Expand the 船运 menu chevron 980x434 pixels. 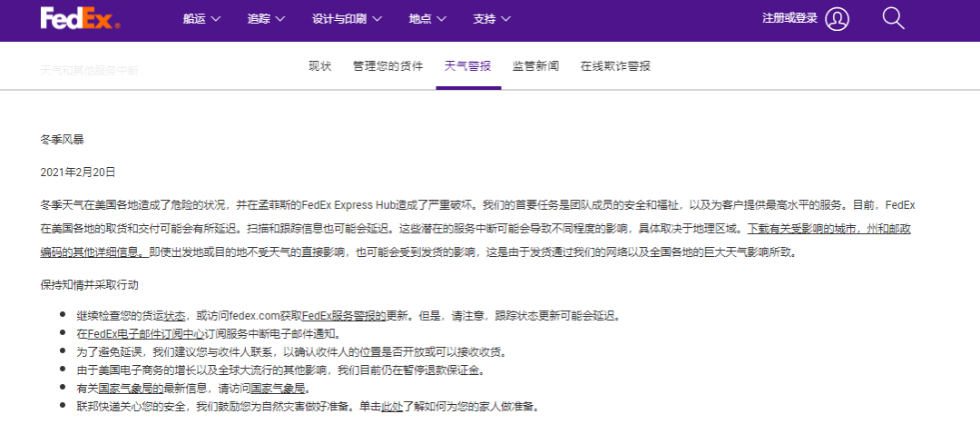[216, 19]
